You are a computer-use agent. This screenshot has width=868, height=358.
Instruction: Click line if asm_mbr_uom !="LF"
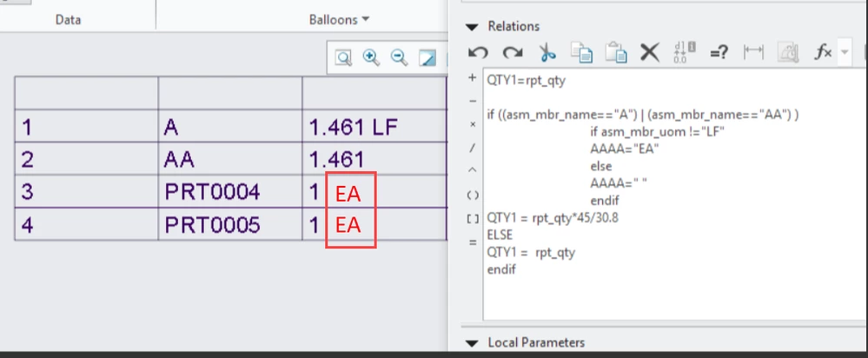[657, 132]
